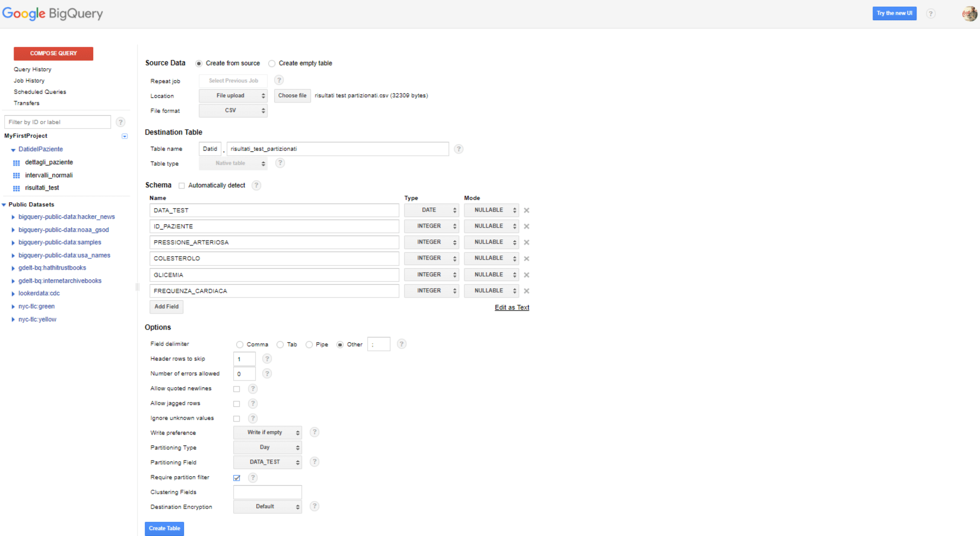
Task: Click the help icon next to Destination Encryption
Action: tap(314, 506)
